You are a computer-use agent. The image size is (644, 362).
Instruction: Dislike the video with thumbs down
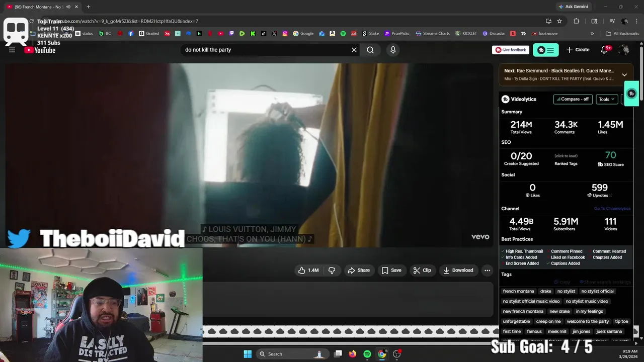tap(332, 270)
